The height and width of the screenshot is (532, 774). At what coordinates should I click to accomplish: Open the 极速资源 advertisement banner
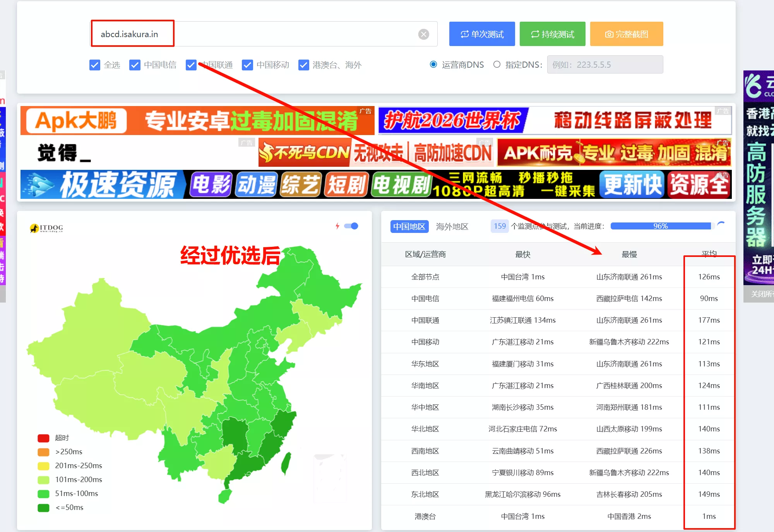pyautogui.click(x=376, y=185)
